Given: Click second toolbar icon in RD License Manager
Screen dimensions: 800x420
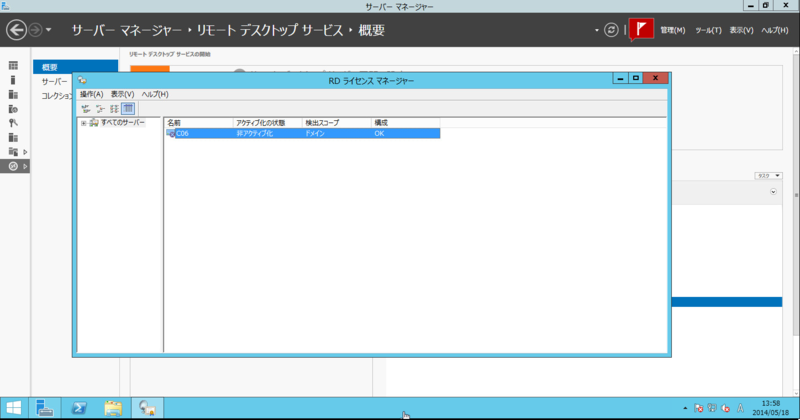Looking at the screenshot, I should click(100, 109).
